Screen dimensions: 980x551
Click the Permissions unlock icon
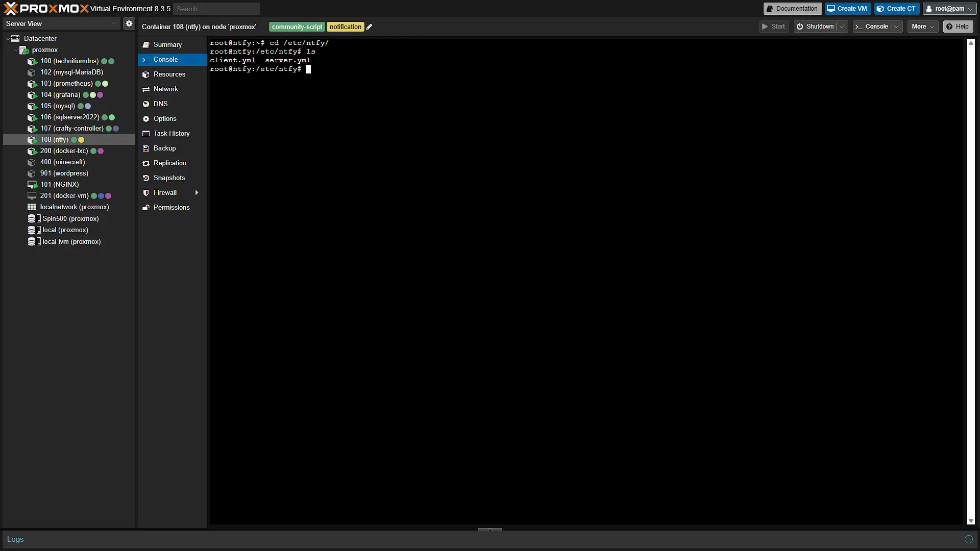pyautogui.click(x=146, y=208)
